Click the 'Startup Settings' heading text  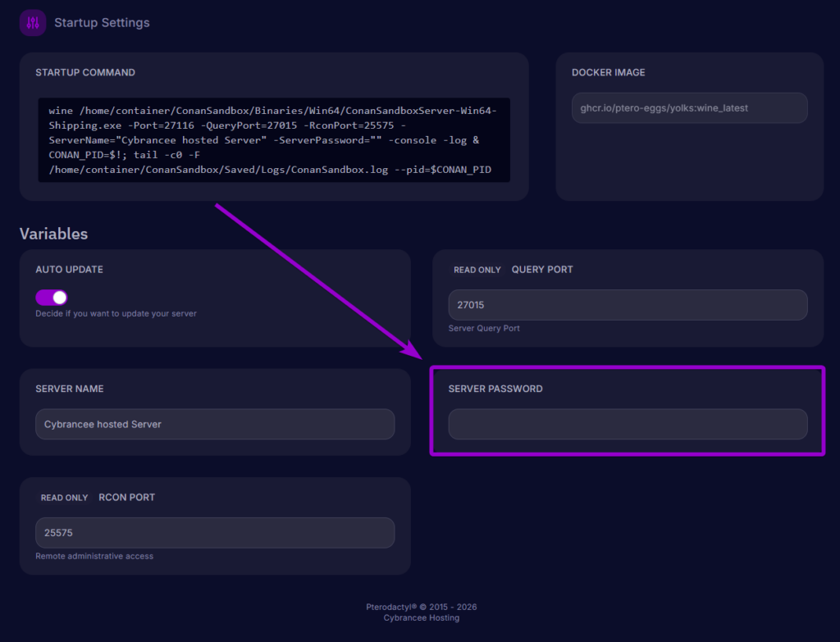tap(102, 22)
